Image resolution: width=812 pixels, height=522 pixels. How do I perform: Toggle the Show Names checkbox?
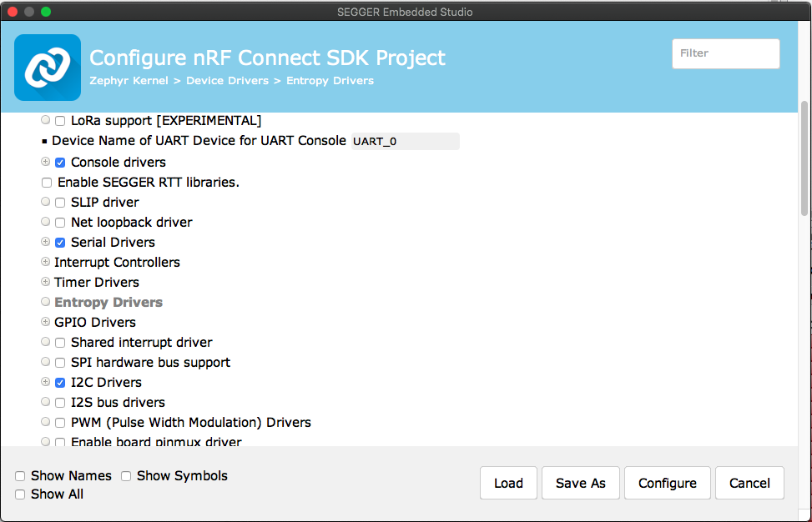(x=20, y=476)
